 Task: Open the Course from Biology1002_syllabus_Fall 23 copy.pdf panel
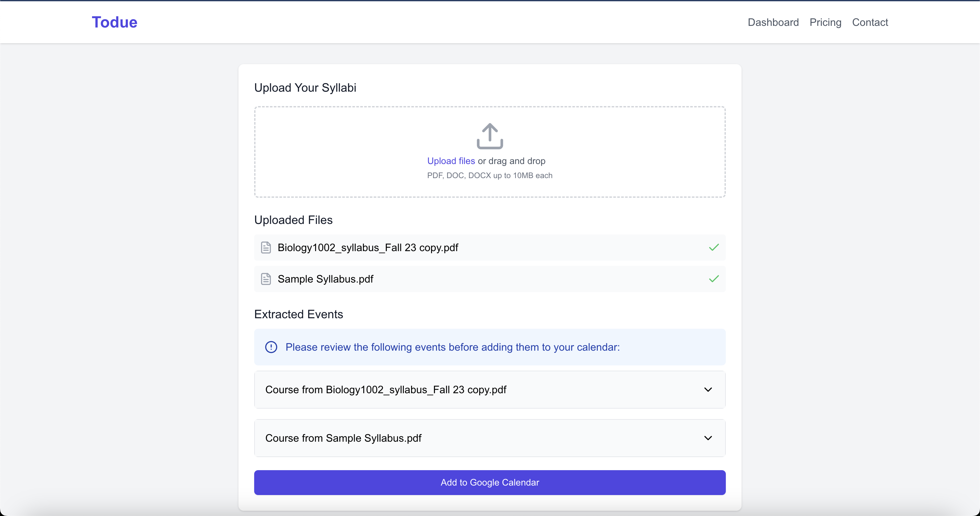coord(490,390)
